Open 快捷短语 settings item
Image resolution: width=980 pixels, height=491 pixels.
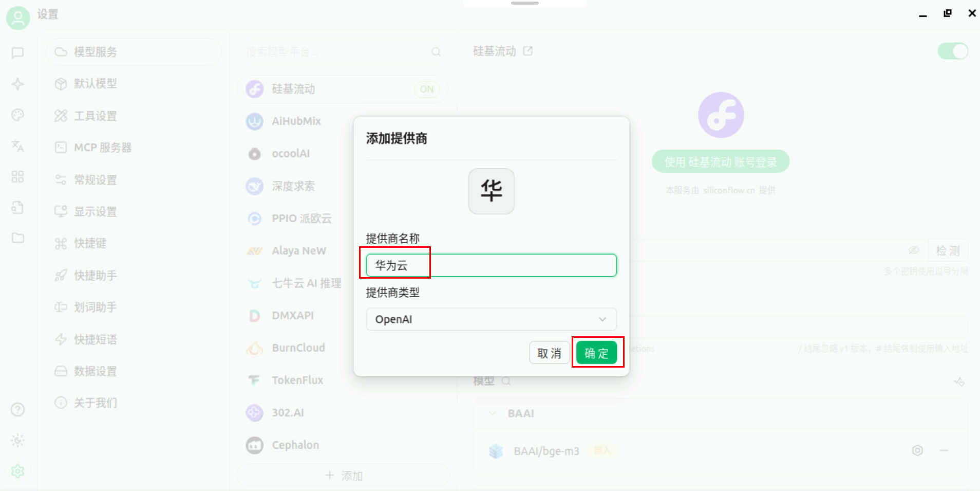click(134, 339)
